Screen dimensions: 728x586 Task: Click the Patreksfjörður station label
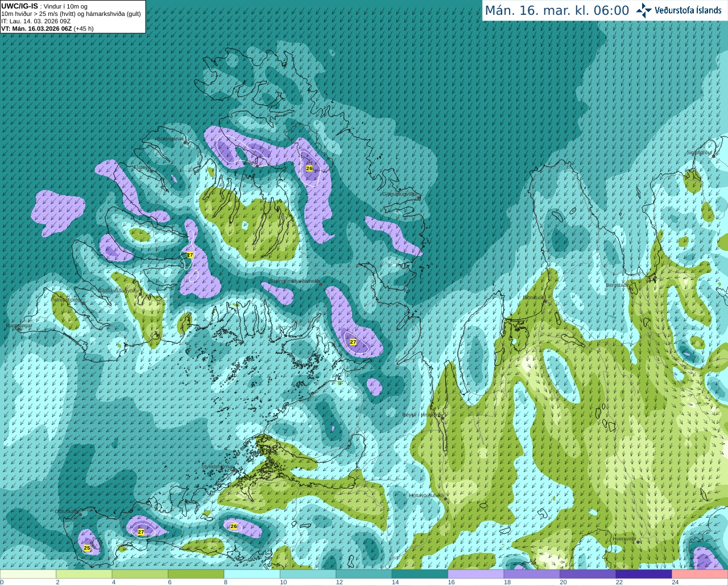click(x=67, y=299)
